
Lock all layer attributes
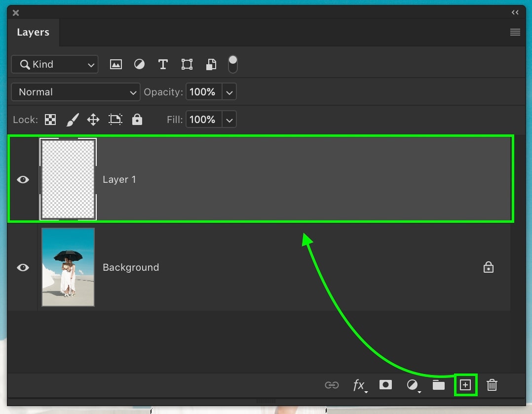(137, 120)
